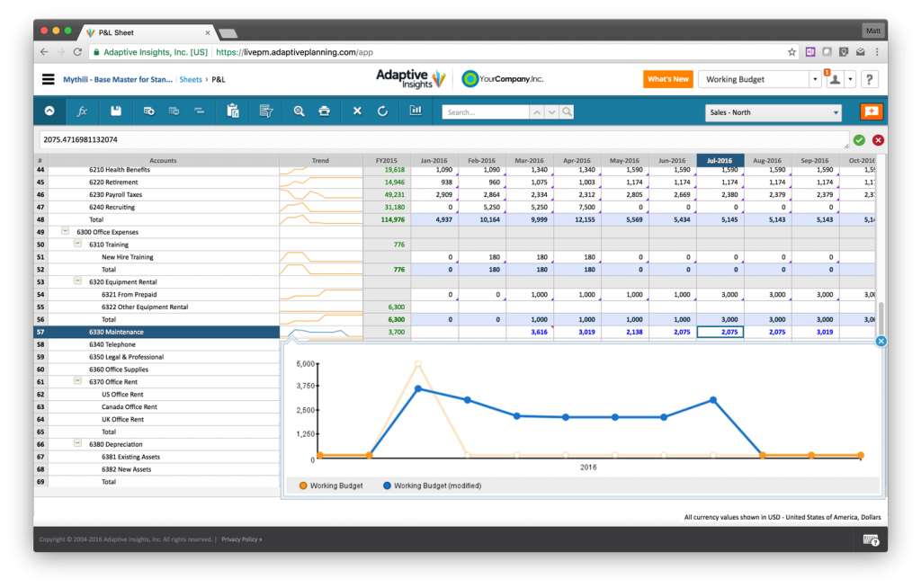Click inside the formula input bar
Screen dimensions: 921x588
(x=360, y=140)
